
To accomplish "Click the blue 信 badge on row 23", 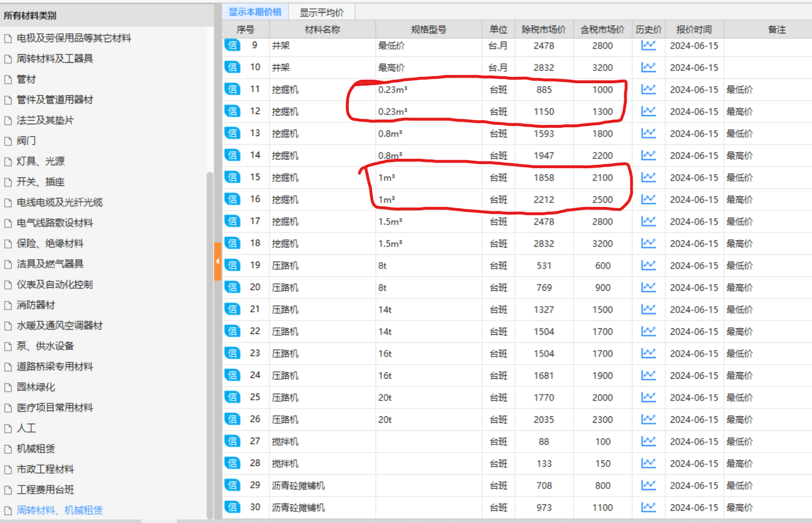I will click(x=233, y=353).
